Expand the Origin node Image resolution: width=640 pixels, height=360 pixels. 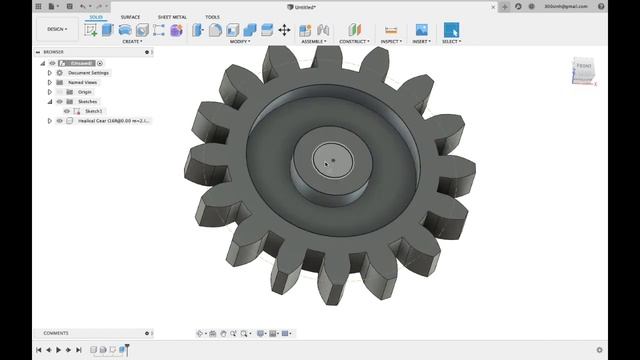click(x=50, y=92)
